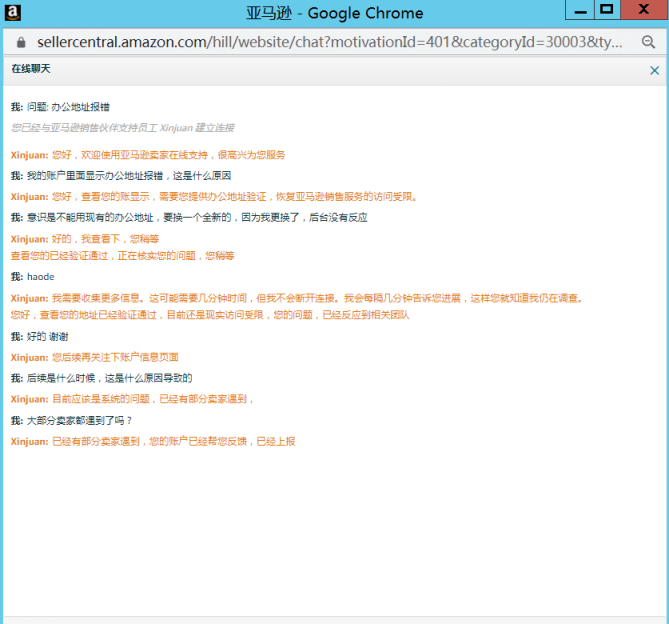
Task: Click the sellercentral.amazon.com address field
Action: [x=329, y=42]
